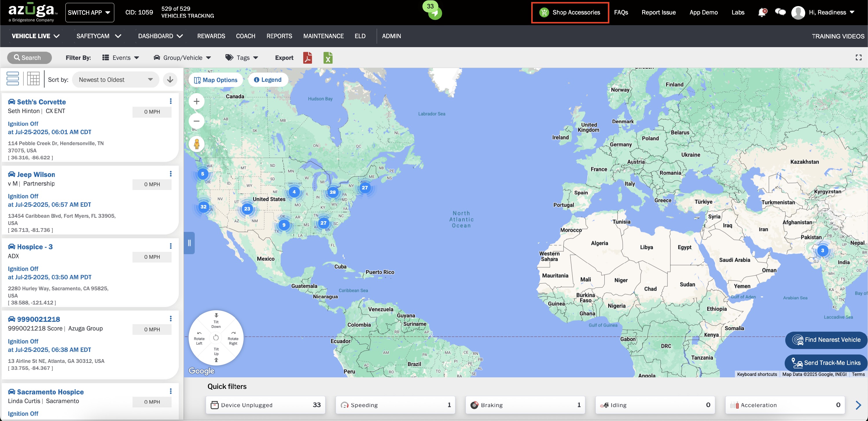The width and height of the screenshot is (868, 421).
Task: Switch to the grid table view icon
Action: click(x=33, y=79)
